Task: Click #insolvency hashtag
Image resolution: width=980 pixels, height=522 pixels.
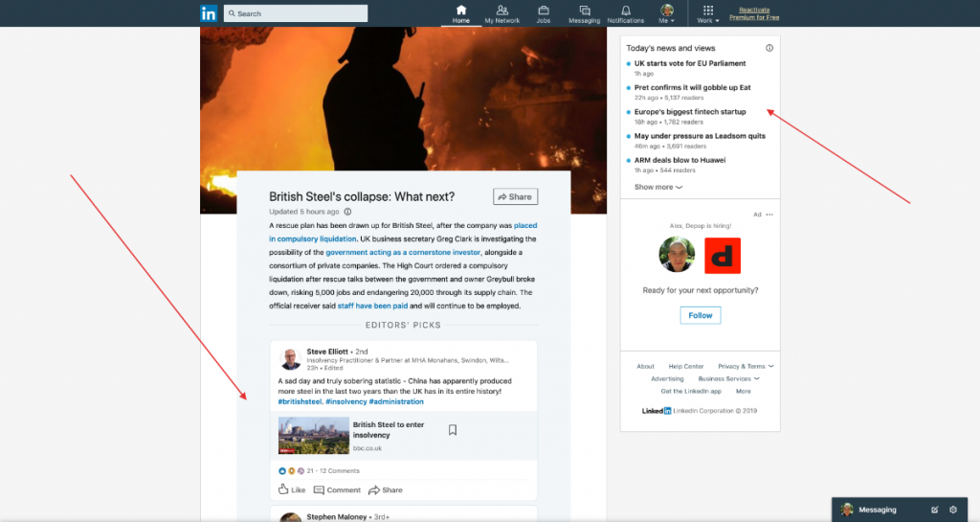Action: (x=346, y=401)
